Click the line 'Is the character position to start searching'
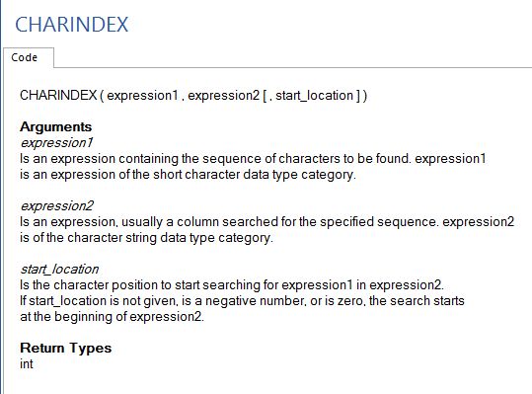 232,284
